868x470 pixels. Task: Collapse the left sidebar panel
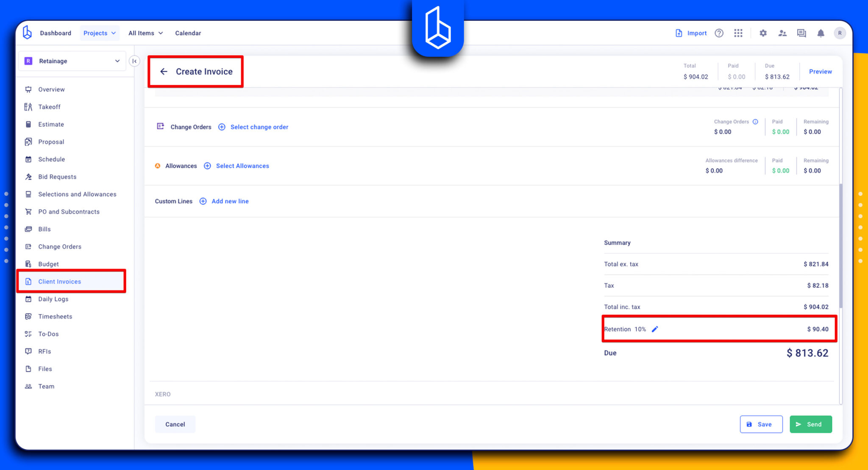134,61
